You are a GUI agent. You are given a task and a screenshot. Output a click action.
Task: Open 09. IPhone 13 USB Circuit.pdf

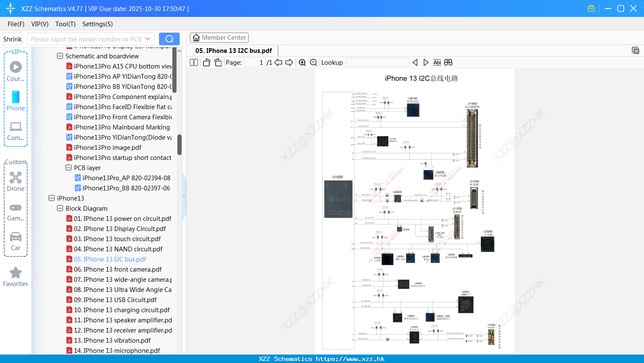click(x=112, y=300)
